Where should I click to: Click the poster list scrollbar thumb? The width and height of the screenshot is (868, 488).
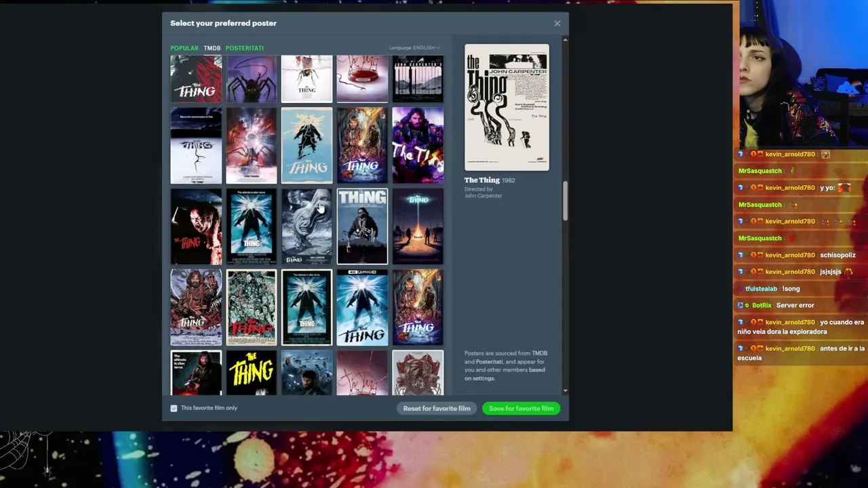click(x=565, y=201)
